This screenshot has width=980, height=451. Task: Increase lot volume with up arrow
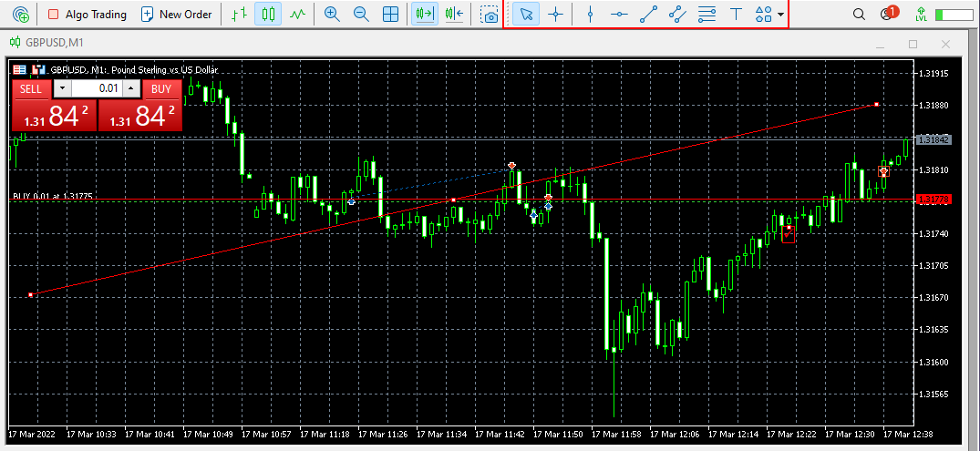click(130, 88)
